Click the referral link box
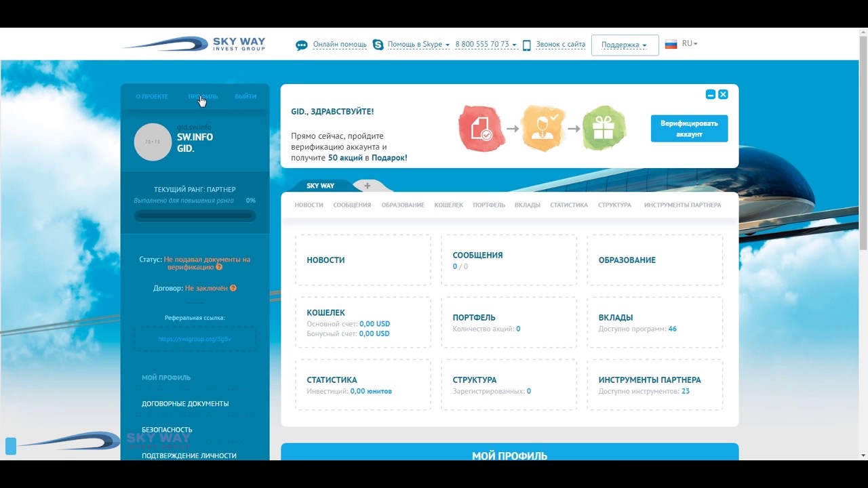868x488 pixels. 195,339
